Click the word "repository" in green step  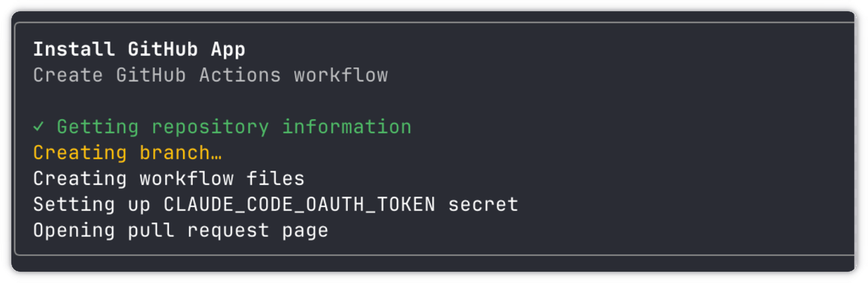[x=210, y=127]
